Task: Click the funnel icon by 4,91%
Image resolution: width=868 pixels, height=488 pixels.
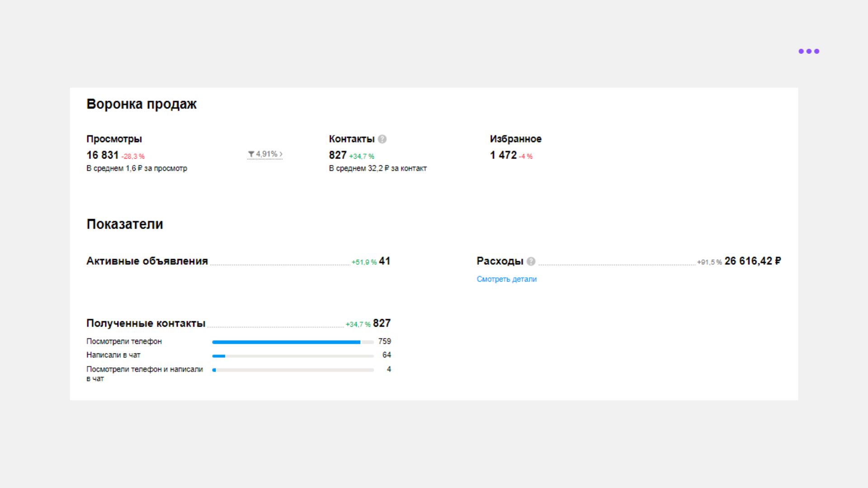Action: 251,154
